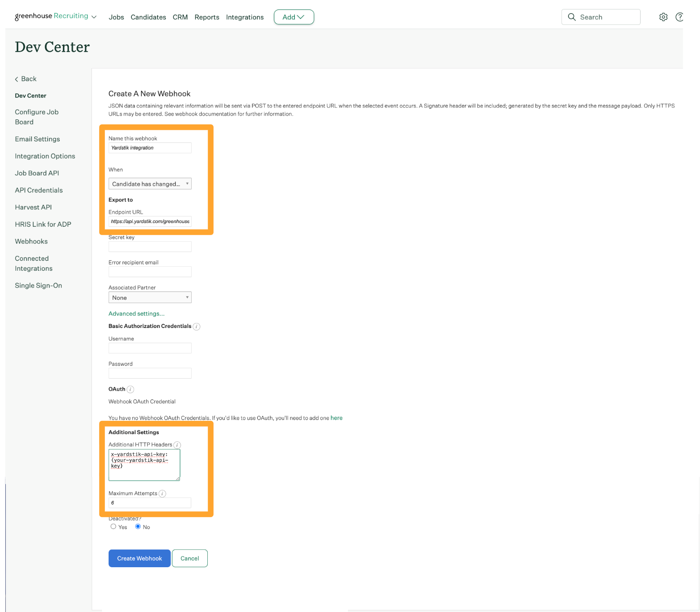This screenshot has width=700, height=612.
Task: Open the CRM menu
Action: 180,17
